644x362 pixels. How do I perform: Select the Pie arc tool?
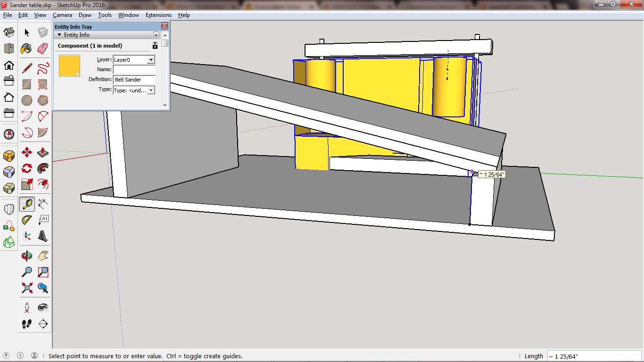[42, 132]
